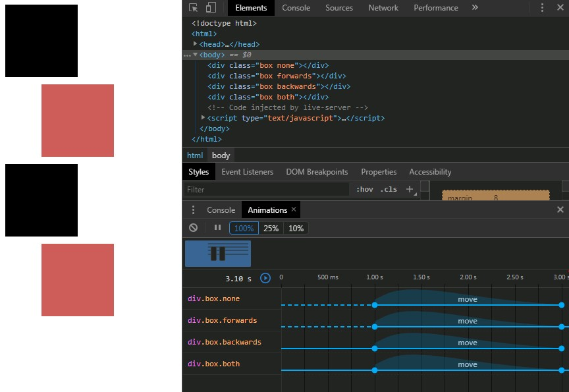
Task: Open the drawer three-dot menu icon
Action: tap(193, 210)
